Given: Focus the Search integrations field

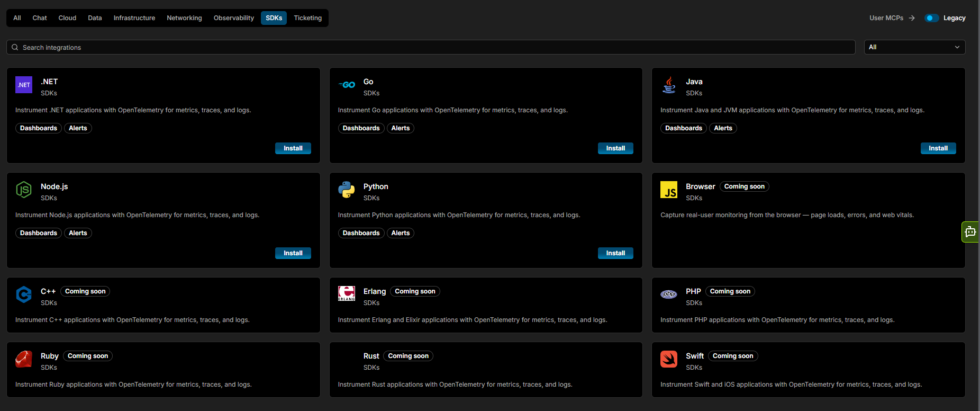Looking at the screenshot, I should pos(431,47).
